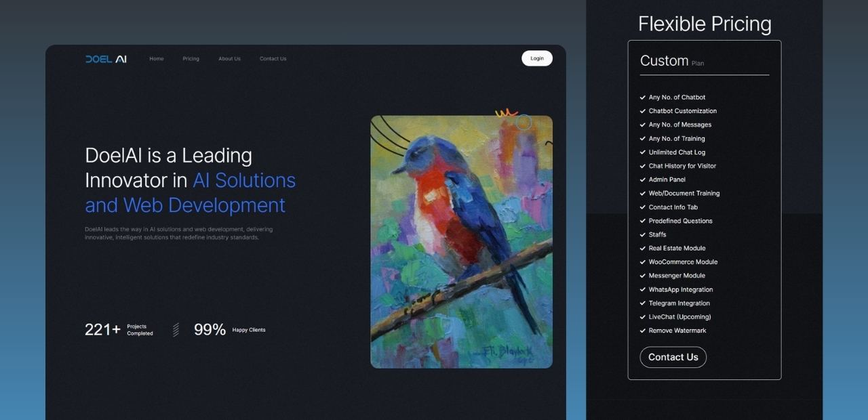Click the 'Custom' plan title
This screenshot has width=868, height=420.
click(665, 61)
